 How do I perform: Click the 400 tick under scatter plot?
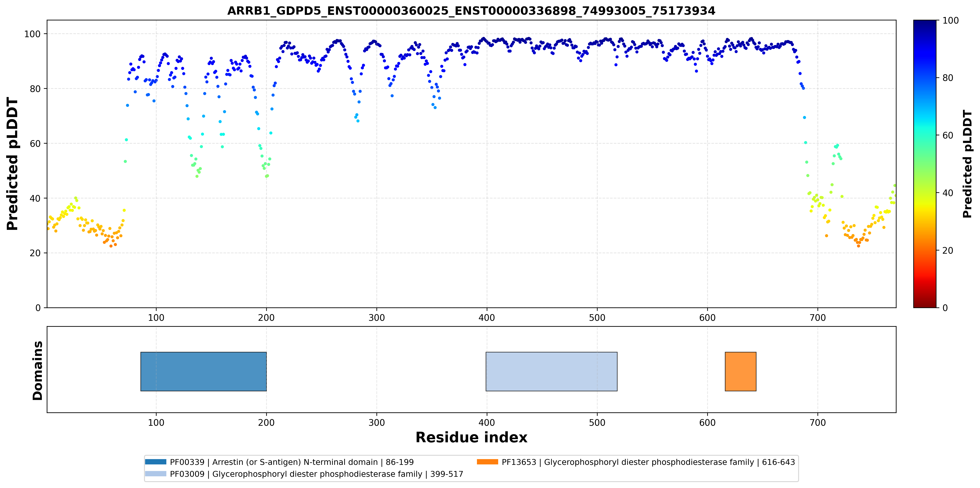click(486, 318)
